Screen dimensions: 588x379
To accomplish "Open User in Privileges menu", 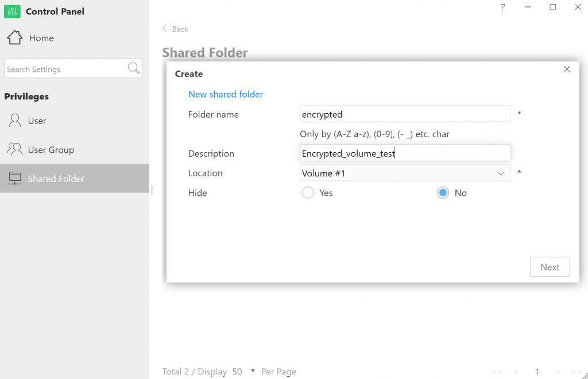I will [37, 121].
